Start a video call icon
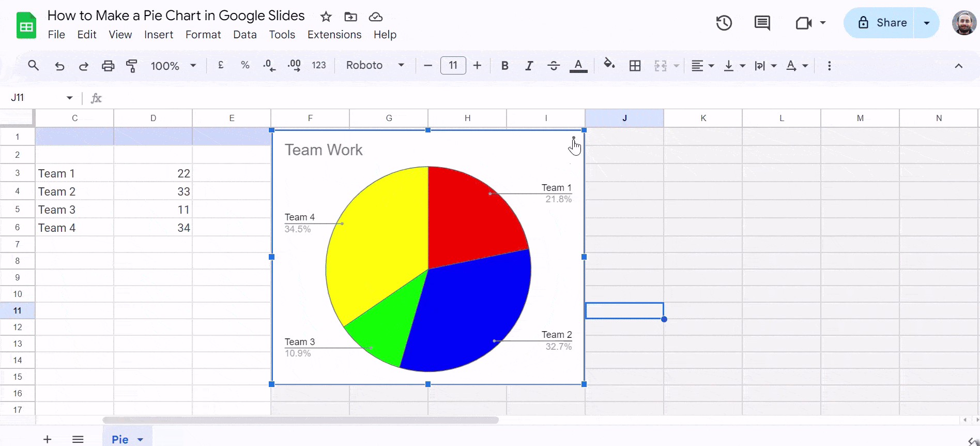This screenshot has width=980, height=446. point(804,23)
